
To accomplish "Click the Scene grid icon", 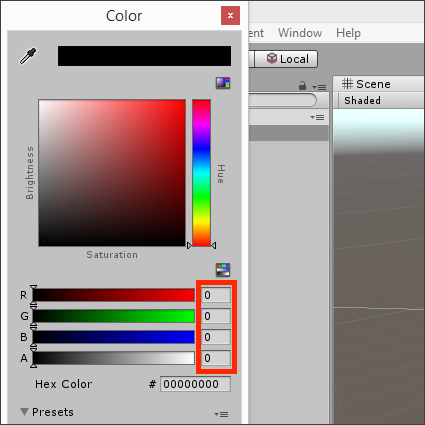I will coord(347,84).
